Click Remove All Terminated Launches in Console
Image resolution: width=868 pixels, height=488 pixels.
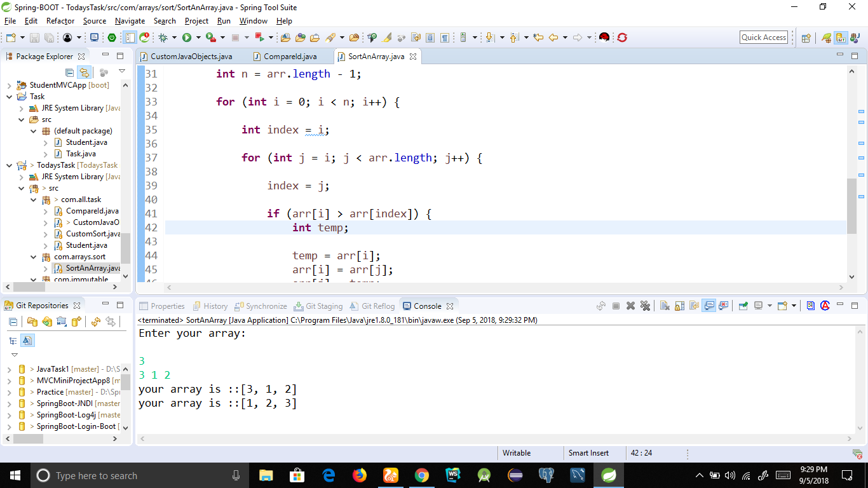pos(646,306)
